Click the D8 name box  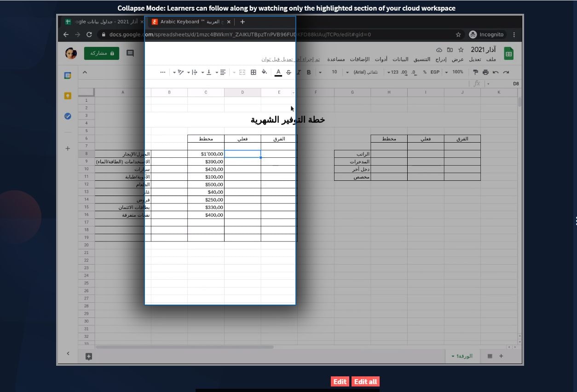pyautogui.click(x=504, y=84)
